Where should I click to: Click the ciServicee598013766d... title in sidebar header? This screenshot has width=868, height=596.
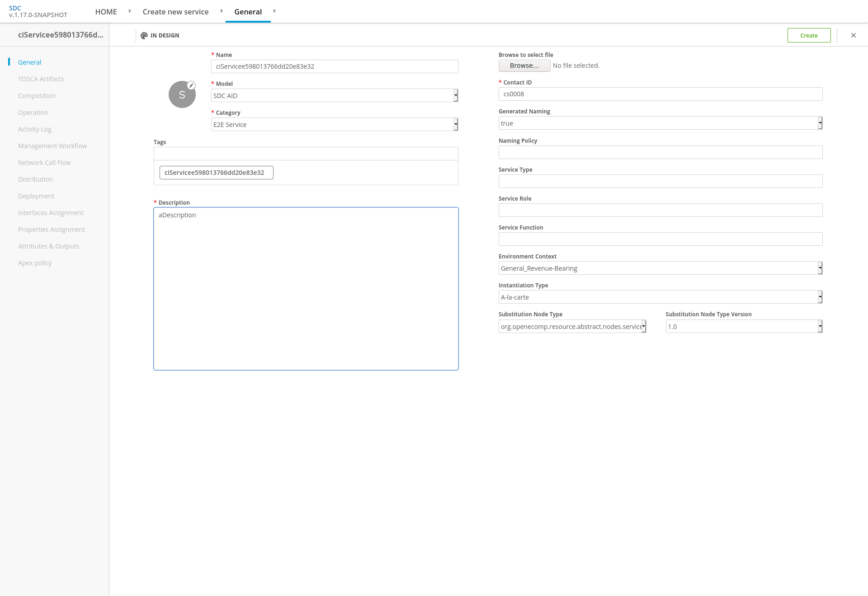click(61, 35)
